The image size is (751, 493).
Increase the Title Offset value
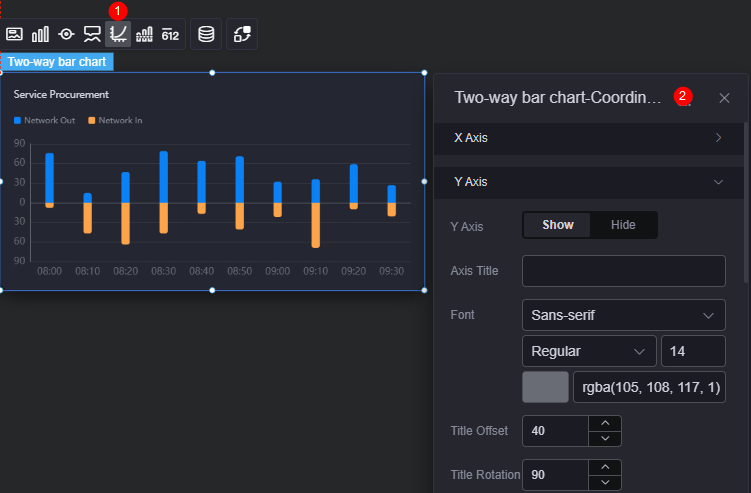click(605, 423)
